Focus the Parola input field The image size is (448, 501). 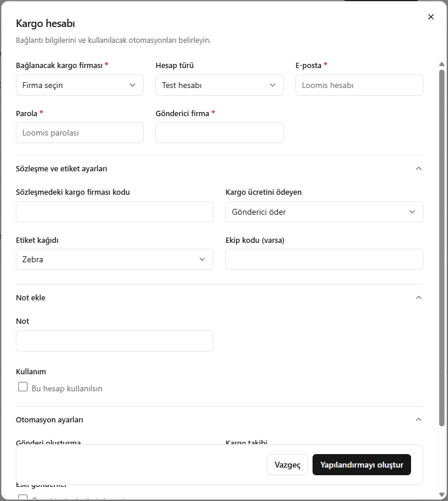point(80,133)
